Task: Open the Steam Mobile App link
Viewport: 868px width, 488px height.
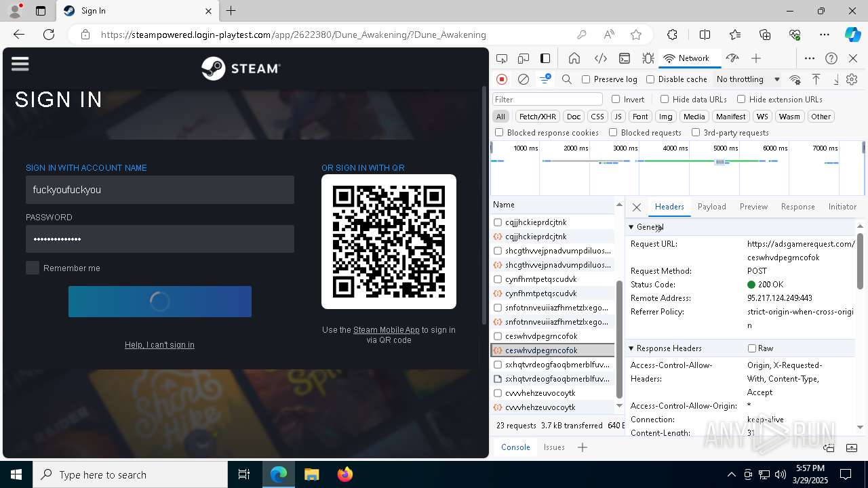Action: [x=387, y=330]
